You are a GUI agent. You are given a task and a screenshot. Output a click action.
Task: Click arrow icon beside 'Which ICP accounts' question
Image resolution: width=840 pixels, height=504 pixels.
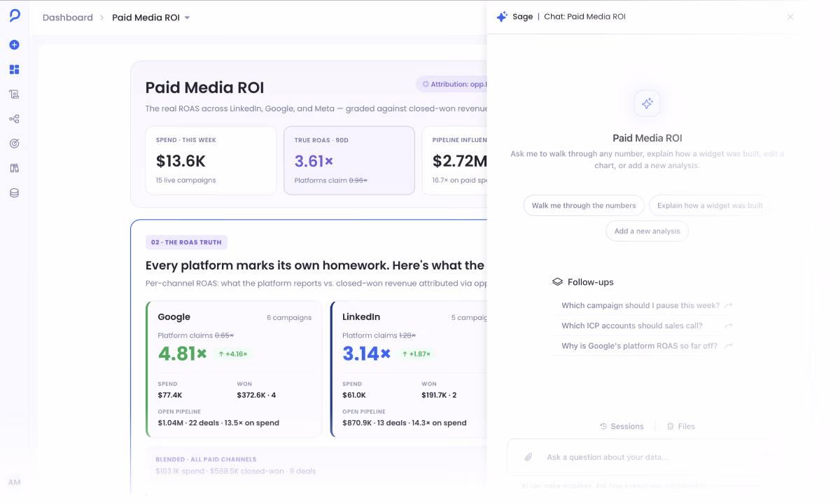(729, 326)
